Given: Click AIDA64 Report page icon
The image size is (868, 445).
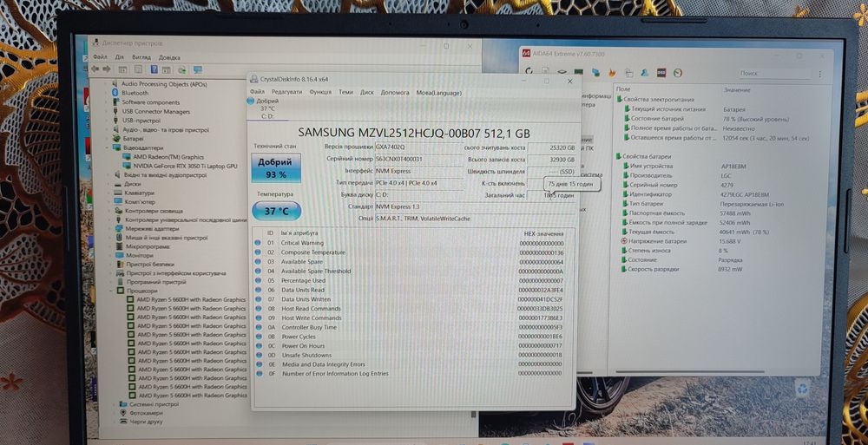Looking at the screenshot, I should pos(545,71).
